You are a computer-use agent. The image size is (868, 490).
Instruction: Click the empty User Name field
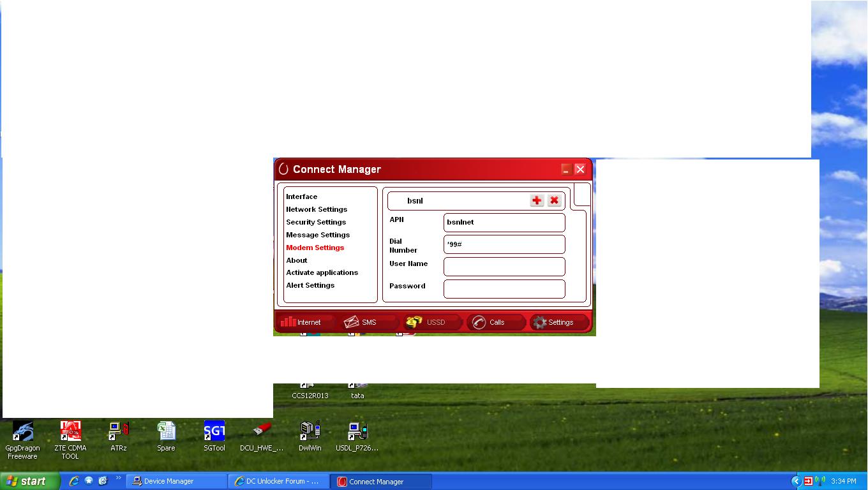504,266
